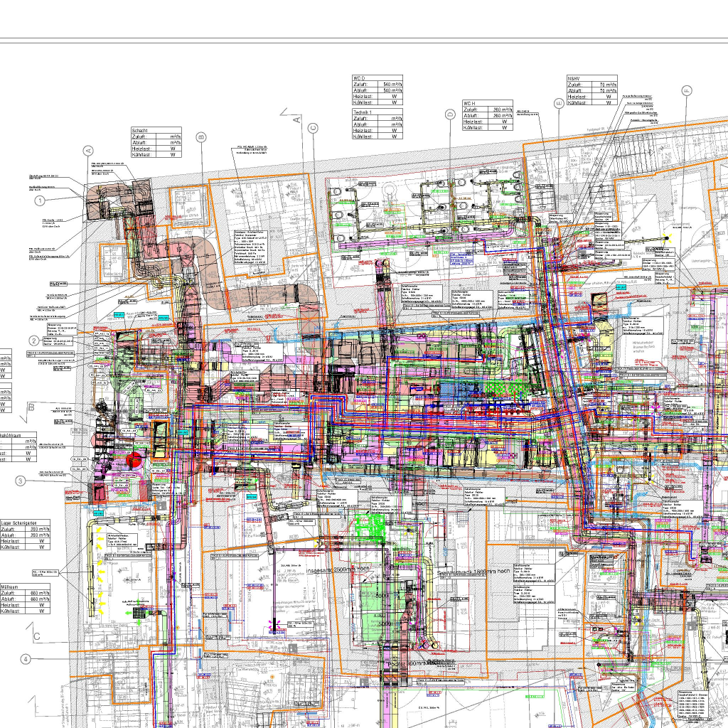Select grid row bubble 4

point(26,659)
